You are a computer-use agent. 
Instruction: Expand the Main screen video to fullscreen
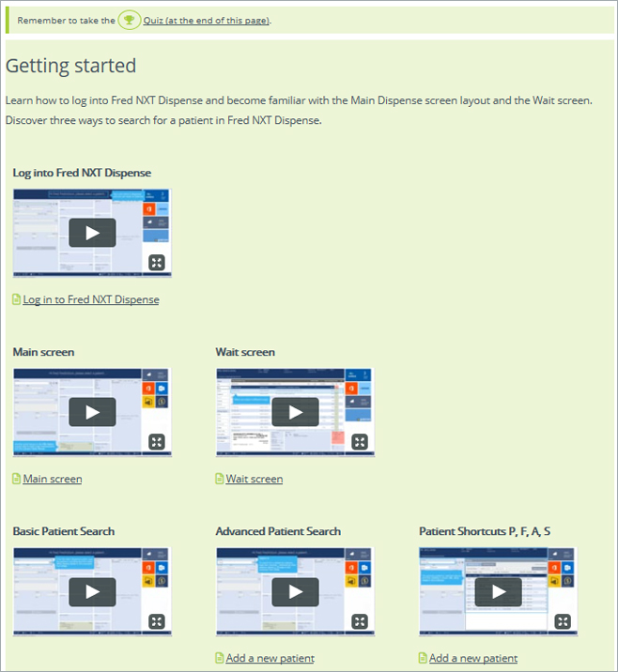click(157, 442)
